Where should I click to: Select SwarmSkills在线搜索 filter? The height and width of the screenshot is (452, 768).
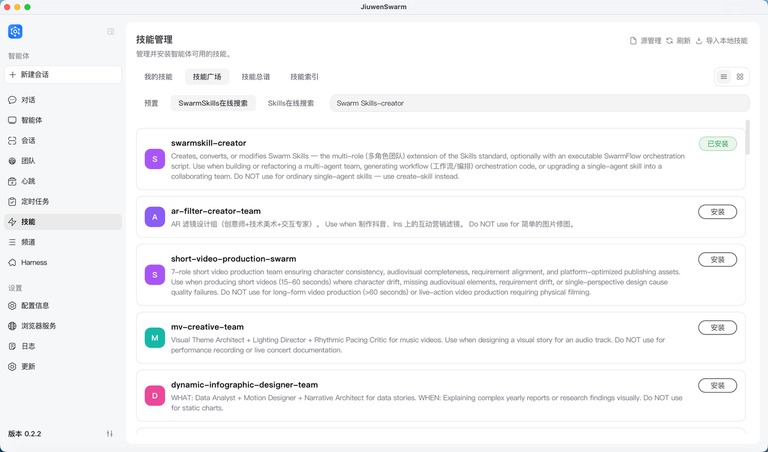coord(213,103)
